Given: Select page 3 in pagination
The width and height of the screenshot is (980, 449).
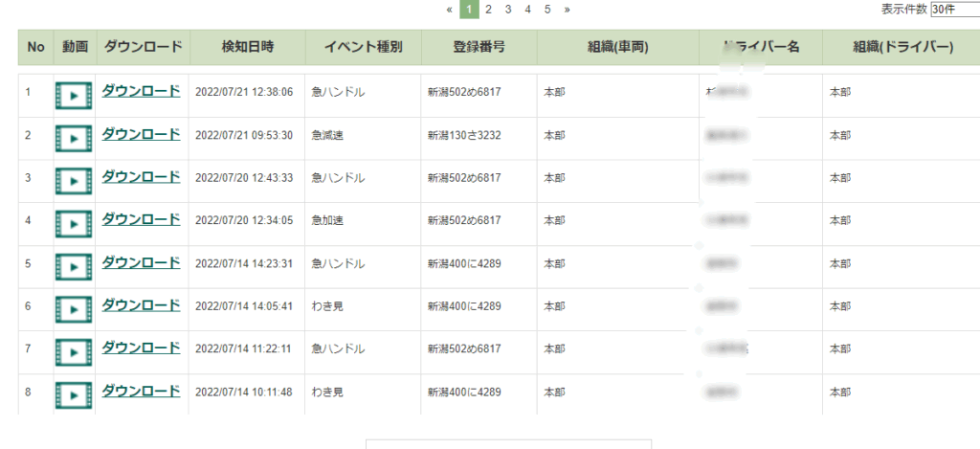Looking at the screenshot, I should (508, 10).
